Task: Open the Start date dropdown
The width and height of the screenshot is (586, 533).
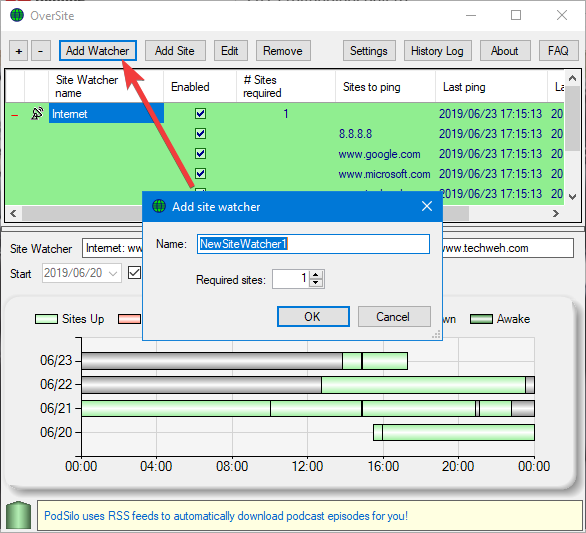Action: 113,273
